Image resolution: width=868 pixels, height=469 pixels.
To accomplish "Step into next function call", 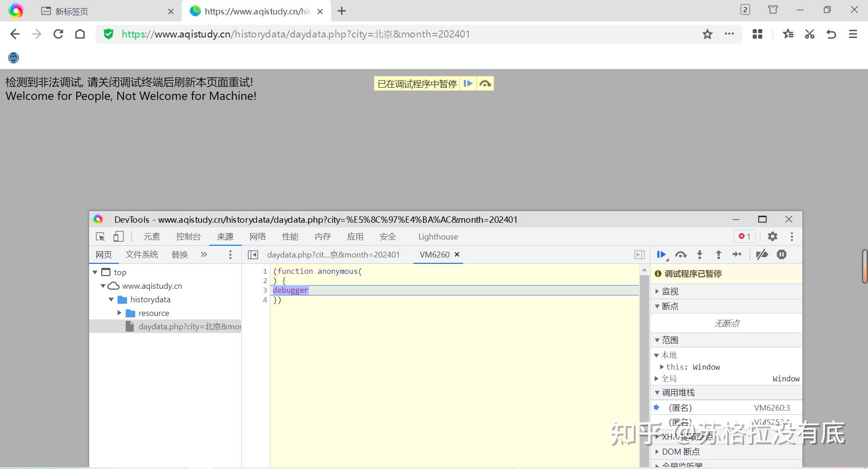I will [x=699, y=254].
